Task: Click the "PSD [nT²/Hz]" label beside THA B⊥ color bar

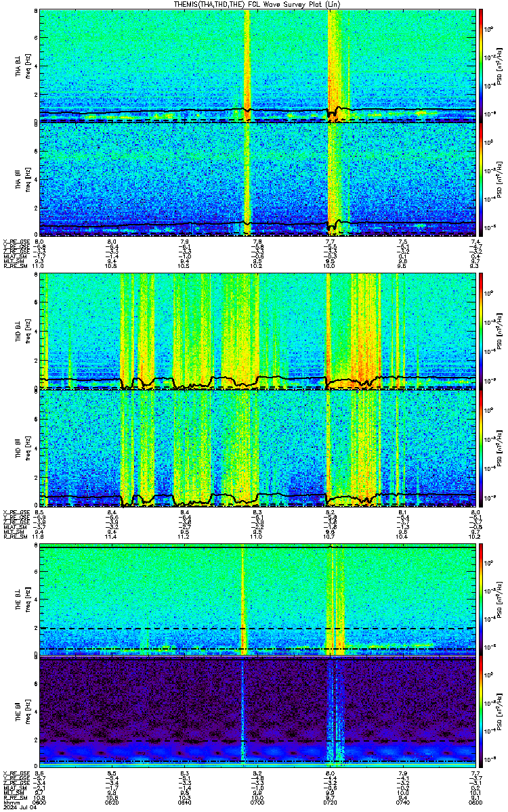Action: tap(501, 66)
